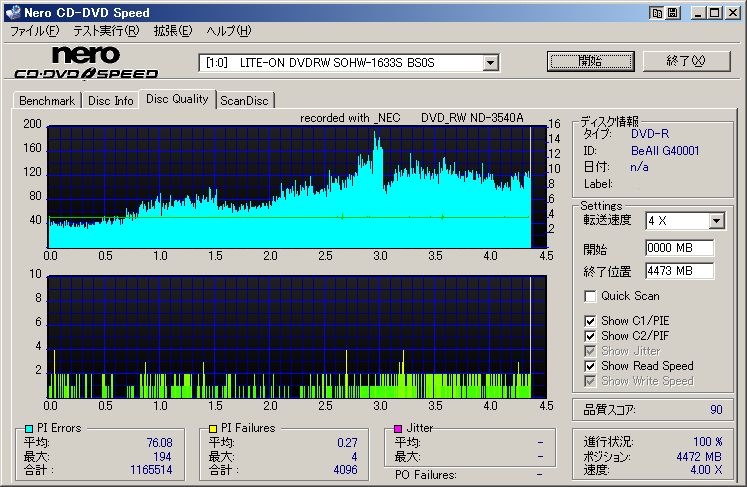Open the テスト実行(R) menu
Viewport: 747px width, 487px height.
(x=106, y=31)
